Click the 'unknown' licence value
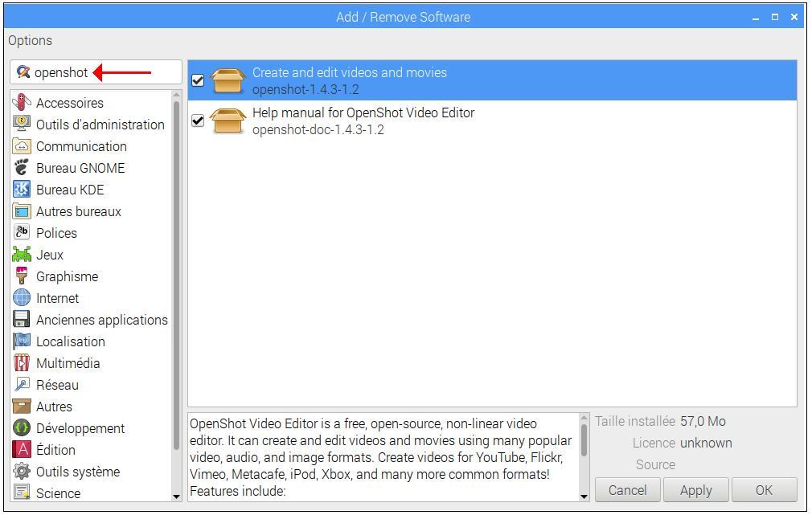 pos(706,443)
